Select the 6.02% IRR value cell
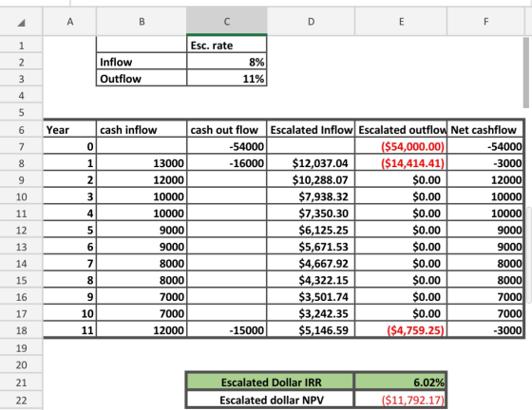Screen dimensions: 532x410 pos(400,382)
